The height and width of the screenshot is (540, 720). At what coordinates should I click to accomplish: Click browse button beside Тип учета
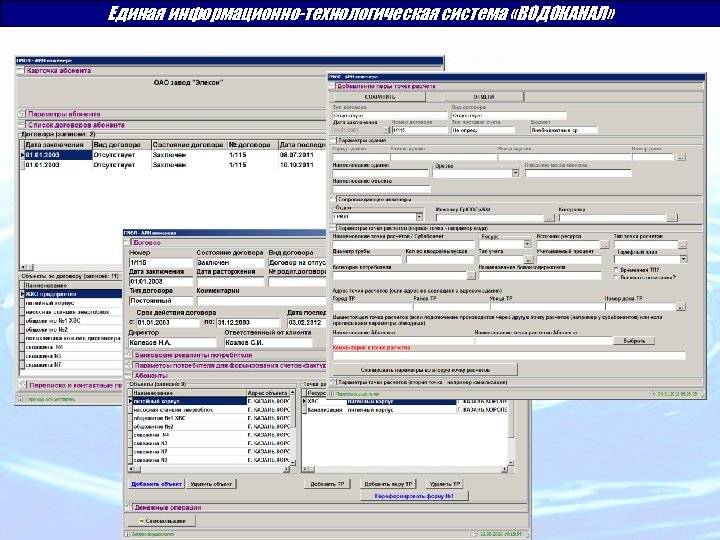pos(529,260)
